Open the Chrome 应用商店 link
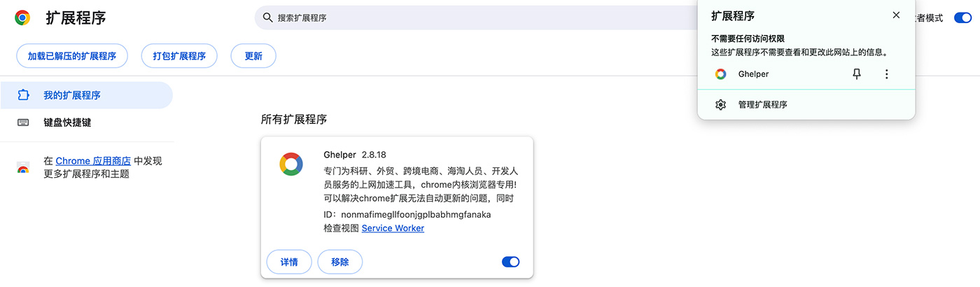 click(x=93, y=161)
